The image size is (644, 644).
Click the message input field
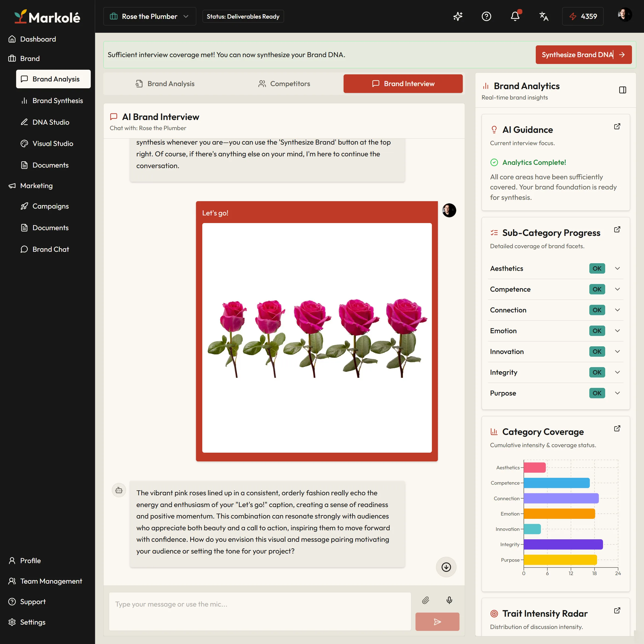click(x=260, y=611)
